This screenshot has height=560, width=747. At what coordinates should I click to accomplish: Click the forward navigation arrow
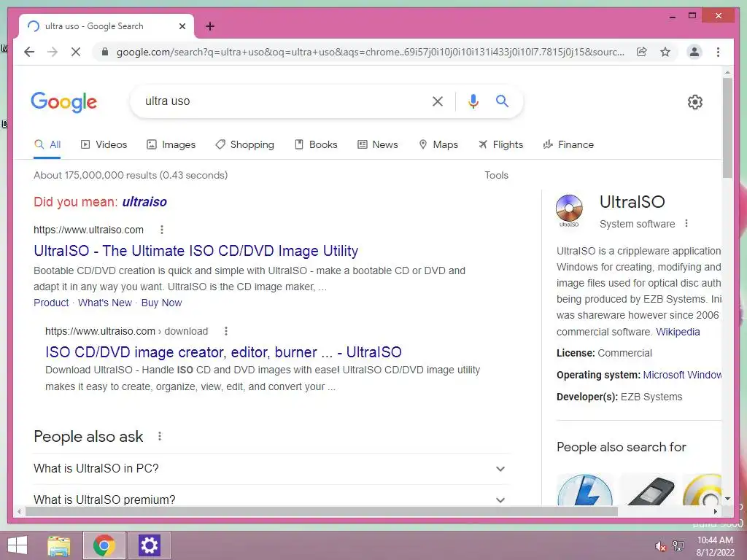(53, 52)
